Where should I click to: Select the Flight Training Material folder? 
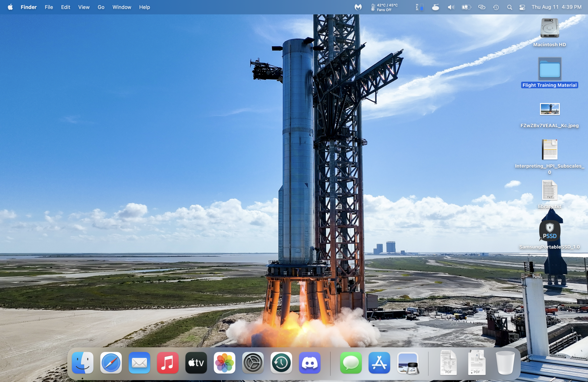tap(549, 69)
